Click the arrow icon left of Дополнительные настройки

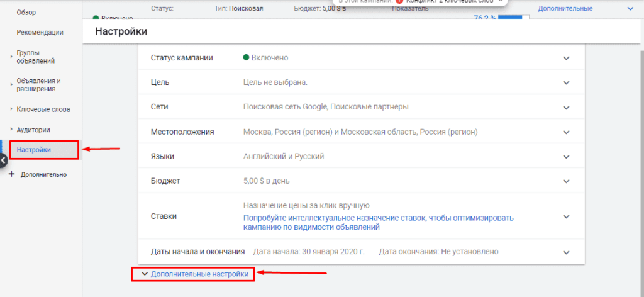144,274
